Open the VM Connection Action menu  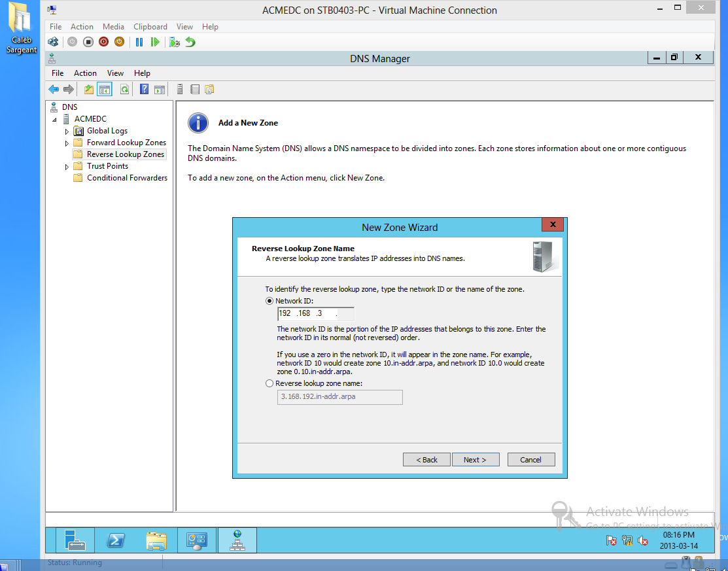82,26
